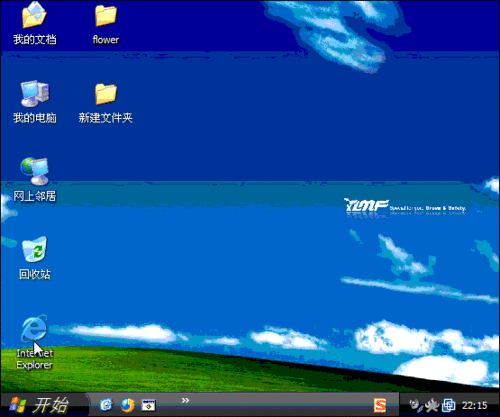The image size is (500, 417).
Task: Click the 22:15 taskbar clock
Action: click(x=475, y=406)
